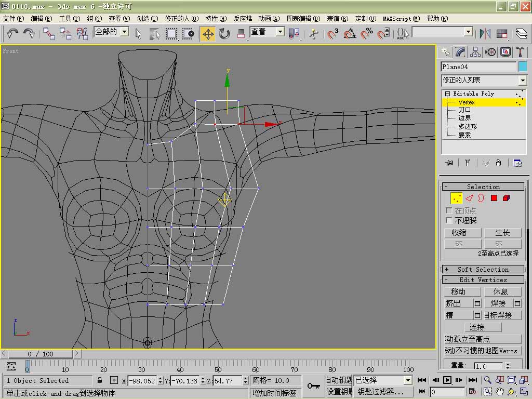This screenshot has width=532, height=399.
Task: Click the 目标焊接 target weld button
Action: (x=502, y=315)
